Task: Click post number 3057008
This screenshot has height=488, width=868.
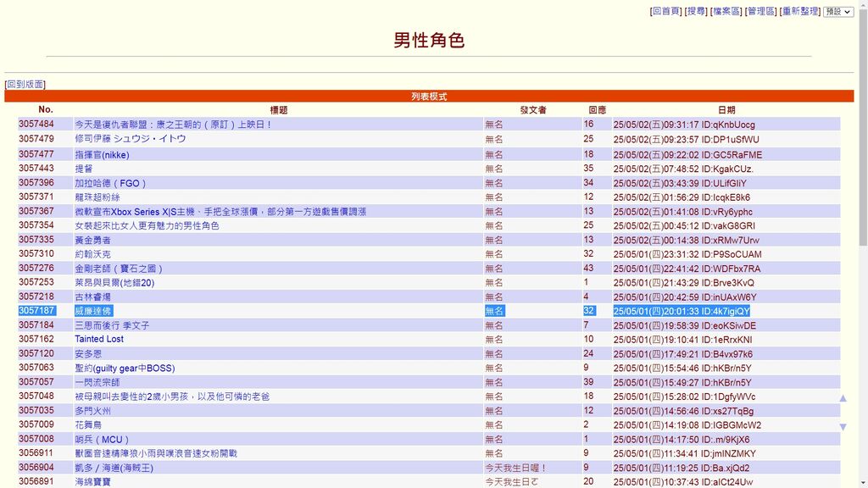Action: [36, 439]
